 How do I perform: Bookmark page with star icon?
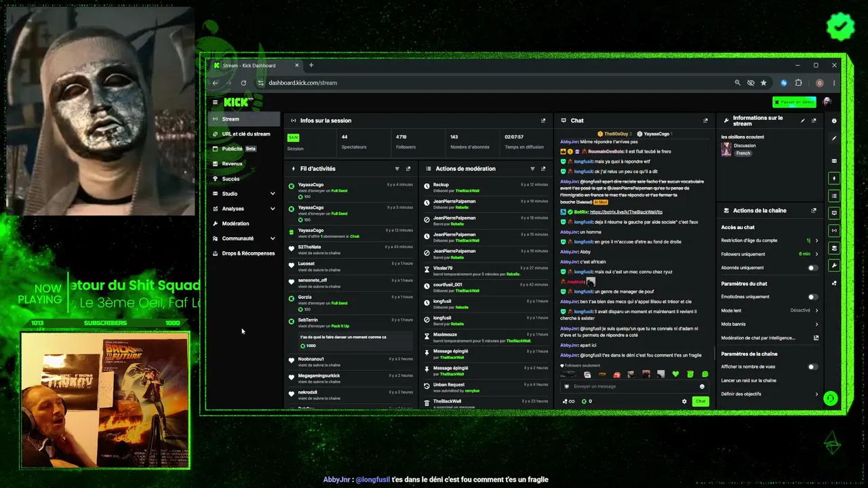[x=764, y=83]
